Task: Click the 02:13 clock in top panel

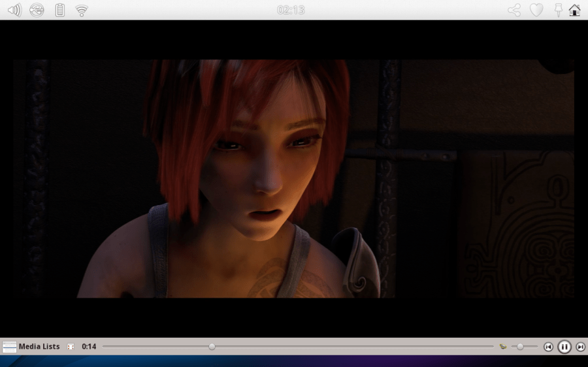Action: (291, 10)
